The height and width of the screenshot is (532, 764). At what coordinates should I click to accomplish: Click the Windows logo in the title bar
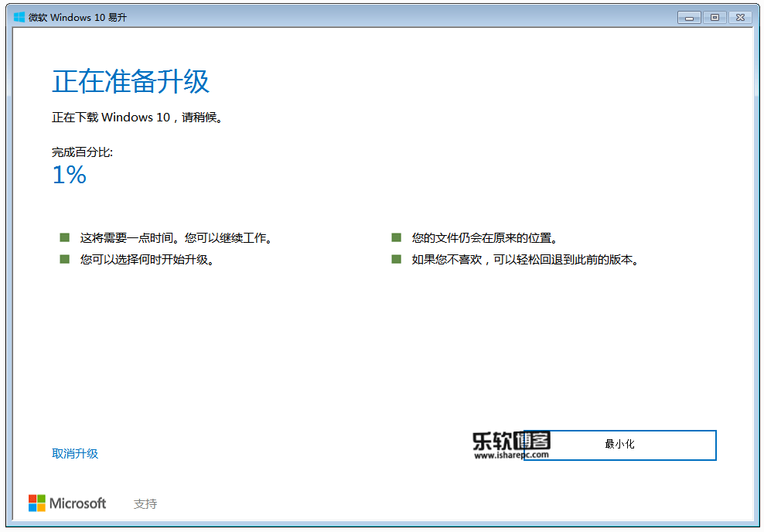click(19, 17)
